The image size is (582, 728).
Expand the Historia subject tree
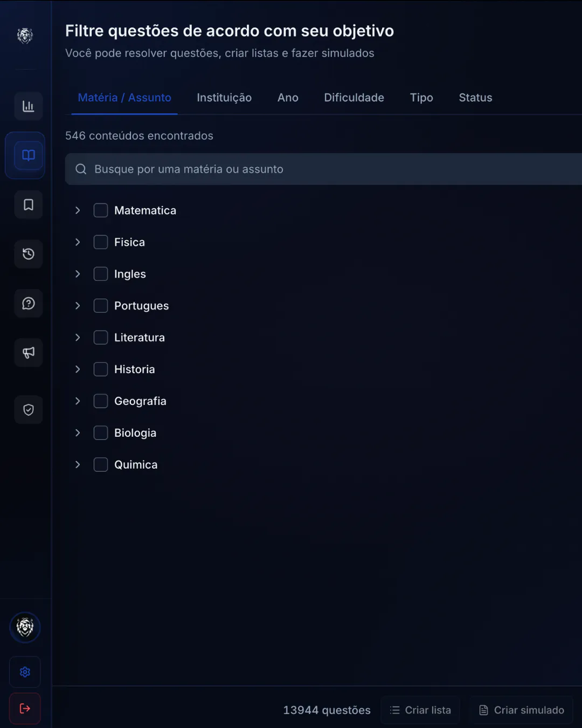(78, 369)
